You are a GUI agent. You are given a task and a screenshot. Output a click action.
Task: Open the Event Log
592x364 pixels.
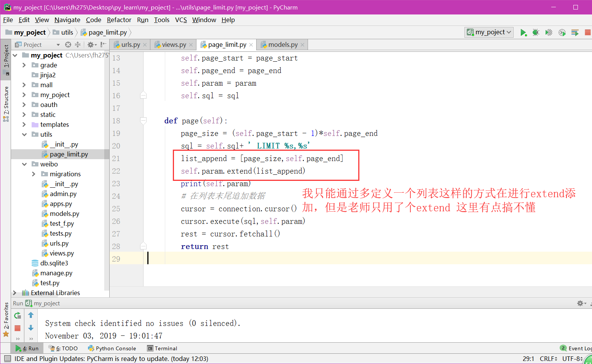point(576,348)
